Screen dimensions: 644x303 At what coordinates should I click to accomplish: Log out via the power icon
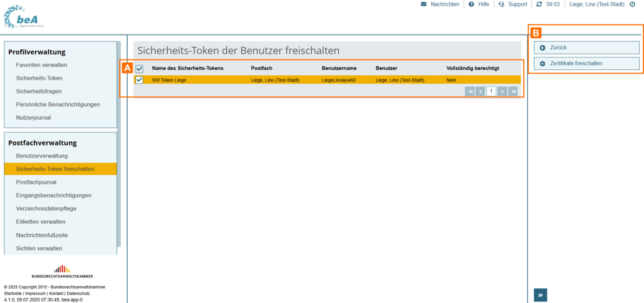(x=632, y=4)
